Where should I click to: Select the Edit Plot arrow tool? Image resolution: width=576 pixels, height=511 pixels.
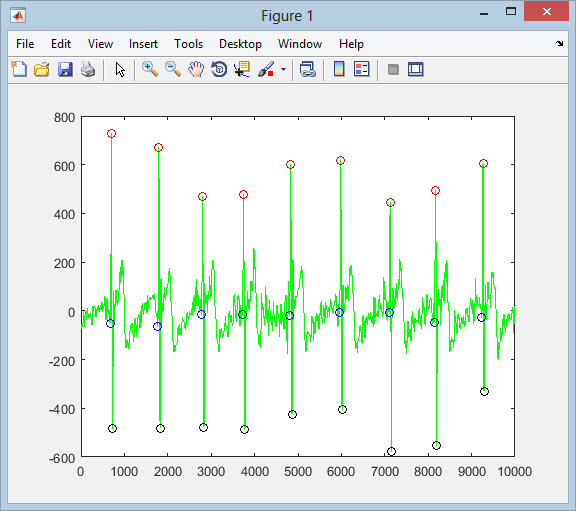coord(120,69)
